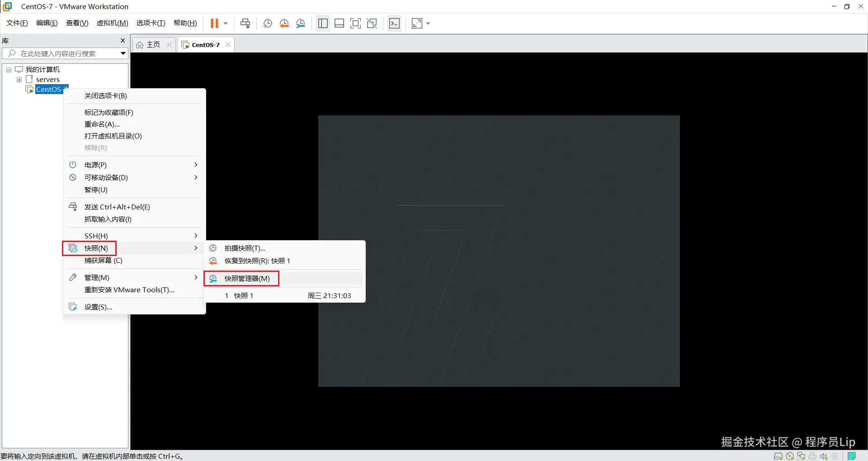The height and width of the screenshot is (461, 868).
Task: Choose 重新安装 VMware Tools(T)...
Action: [x=135, y=290]
